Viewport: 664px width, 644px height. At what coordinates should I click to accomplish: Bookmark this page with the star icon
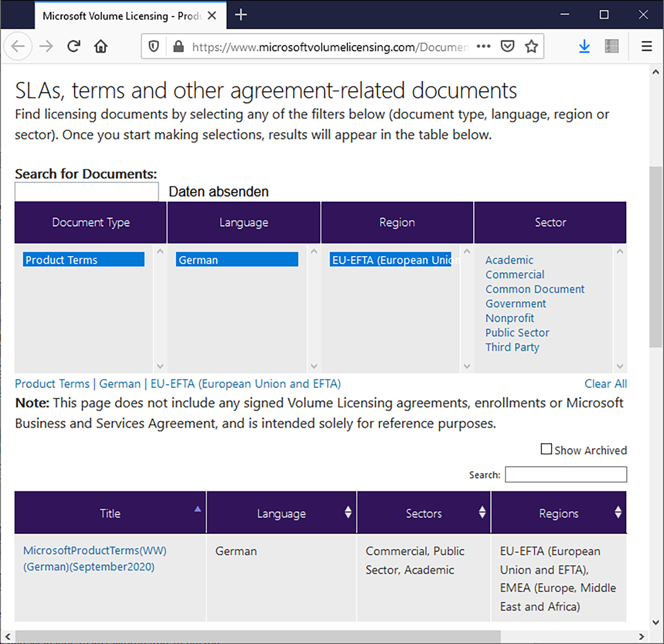point(532,46)
